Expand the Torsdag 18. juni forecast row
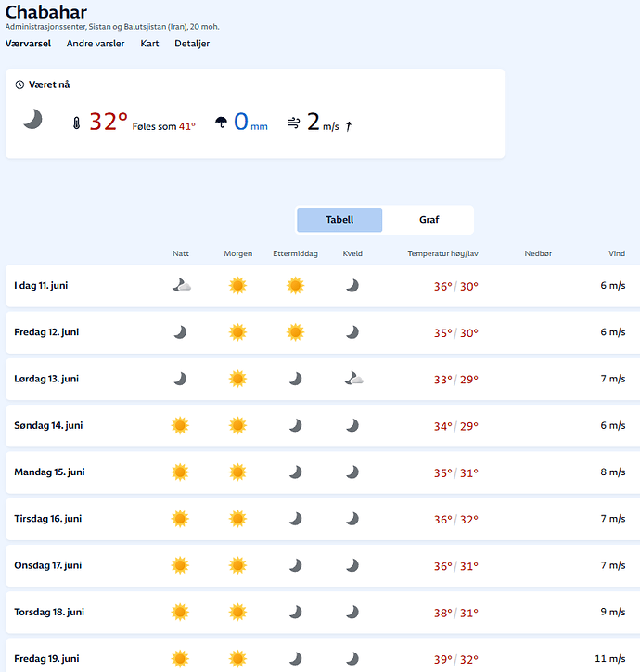640x672 pixels. click(323, 612)
